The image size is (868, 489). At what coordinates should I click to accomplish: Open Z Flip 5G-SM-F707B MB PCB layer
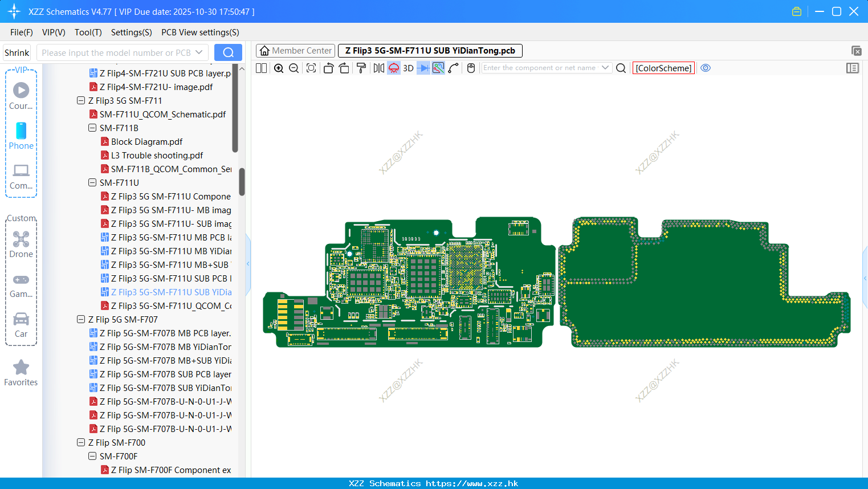(160, 333)
